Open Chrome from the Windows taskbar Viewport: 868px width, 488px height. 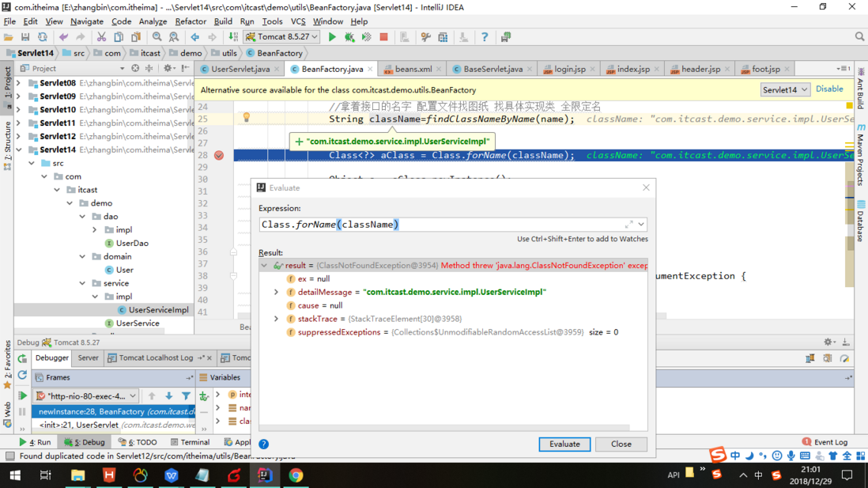point(296,475)
